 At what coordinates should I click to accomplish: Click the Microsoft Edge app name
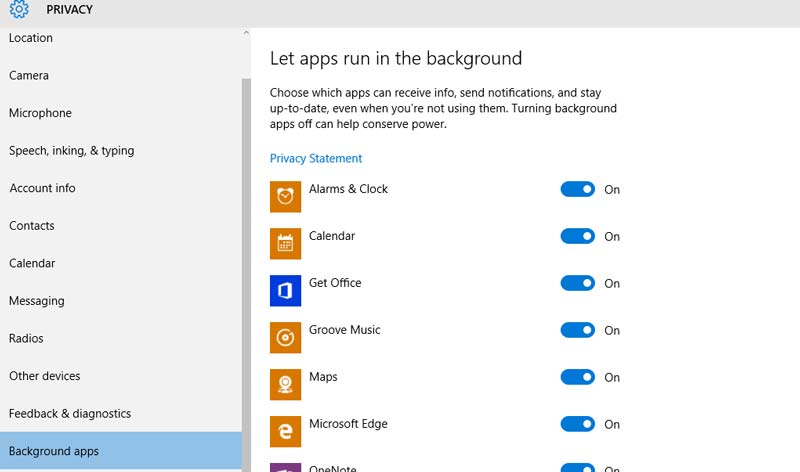pos(348,424)
